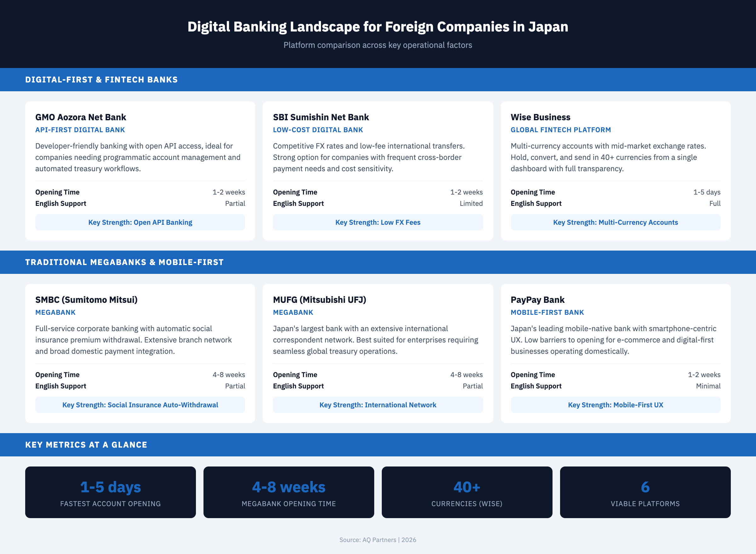Click PayPay Bank opening time value 1-2 weeks
The width and height of the screenshot is (756, 554).
coord(704,375)
